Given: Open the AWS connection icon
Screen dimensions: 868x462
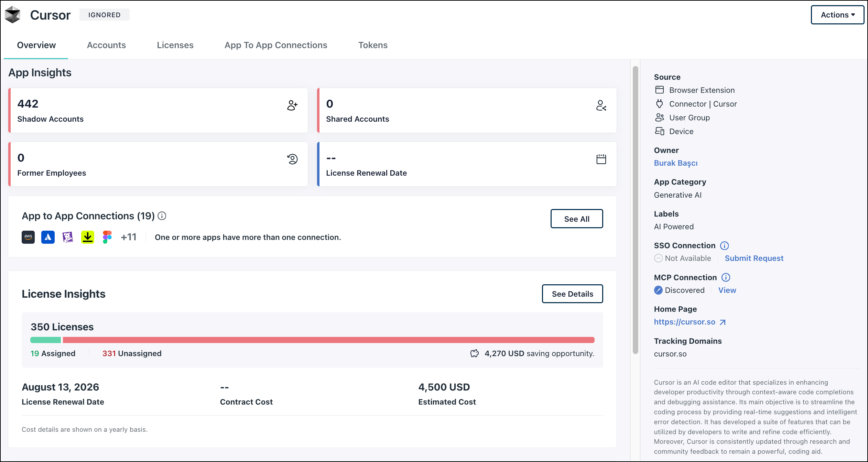Looking at the screenshot, I should 28,237.
